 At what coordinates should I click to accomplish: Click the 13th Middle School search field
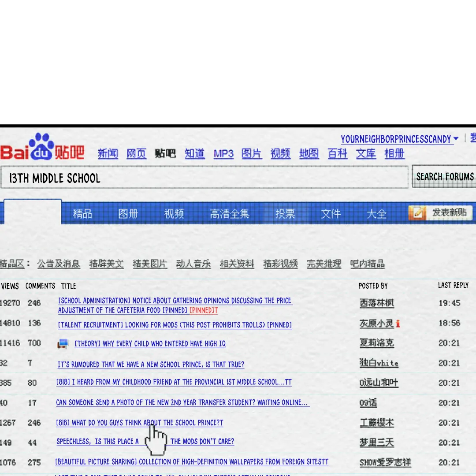pyautogui.click(x=205, y=178)
